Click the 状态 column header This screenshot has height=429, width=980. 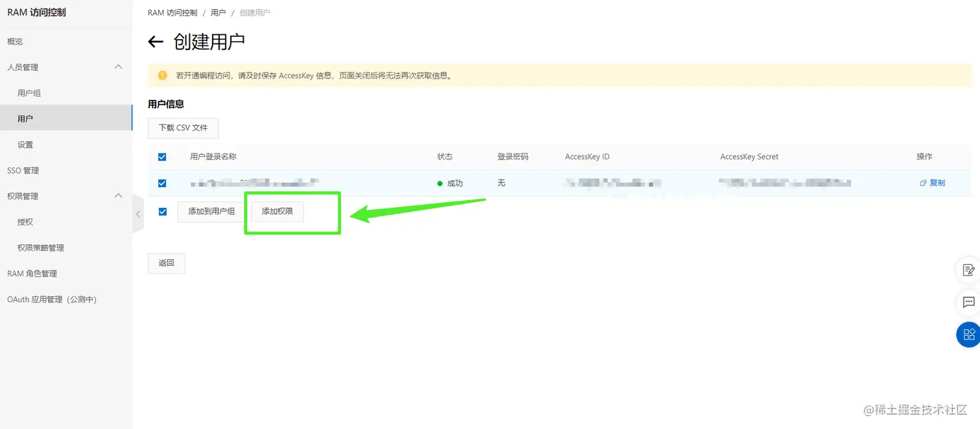445,157
